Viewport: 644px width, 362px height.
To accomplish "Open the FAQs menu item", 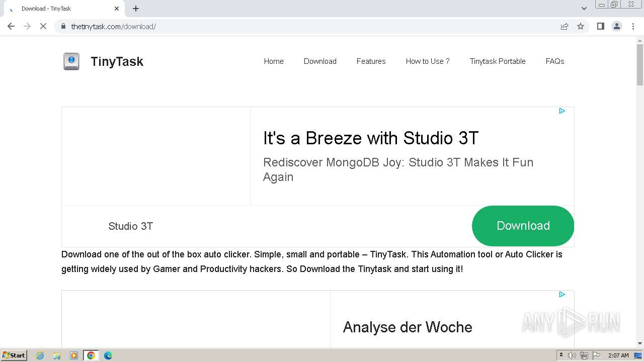I will click(555, 61).
